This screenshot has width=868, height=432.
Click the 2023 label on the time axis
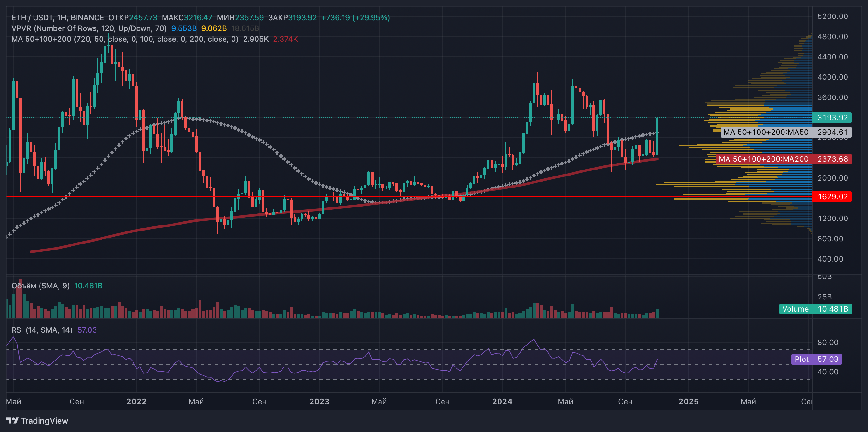pyautogui.click(x=319, y=401)
